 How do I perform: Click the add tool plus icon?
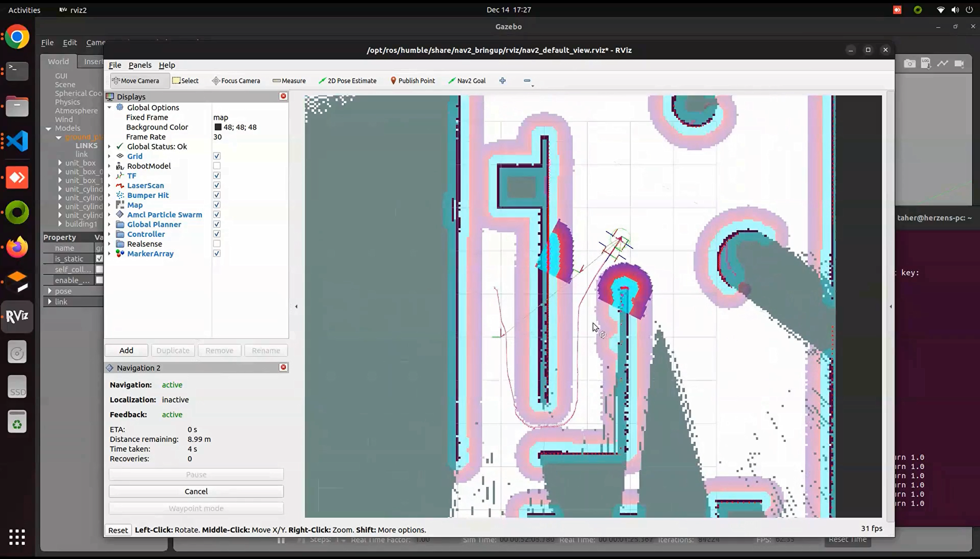click(x=502, y=81)
